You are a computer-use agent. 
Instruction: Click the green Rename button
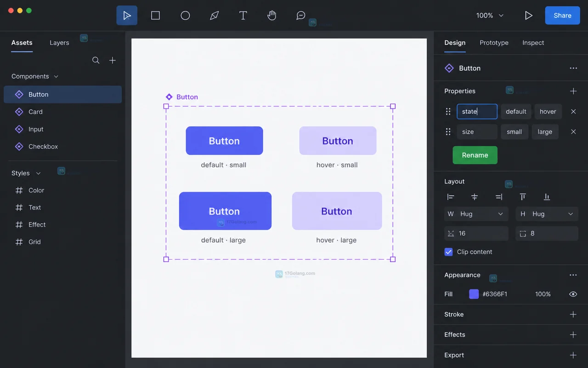475,155
